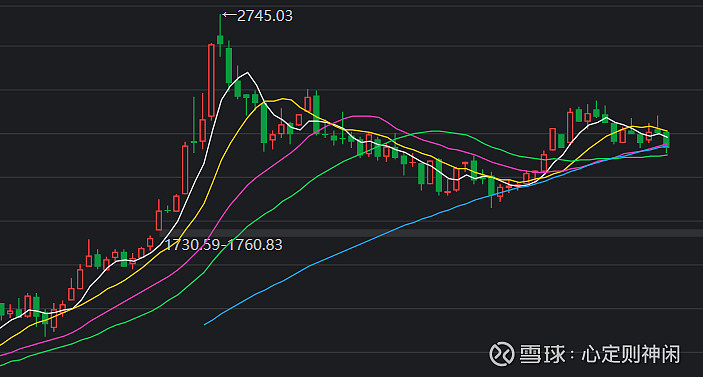Click the magenta moving average line's peak
This screenshot has height=377, width=703.
tap(365, 116)
